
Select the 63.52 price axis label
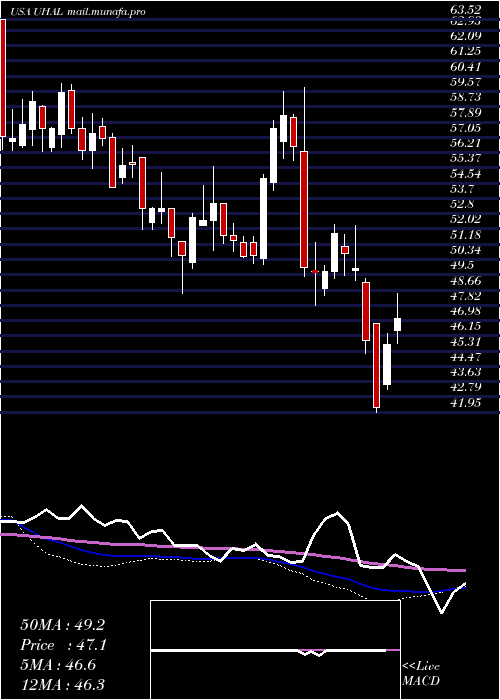[x=466, y=9]
